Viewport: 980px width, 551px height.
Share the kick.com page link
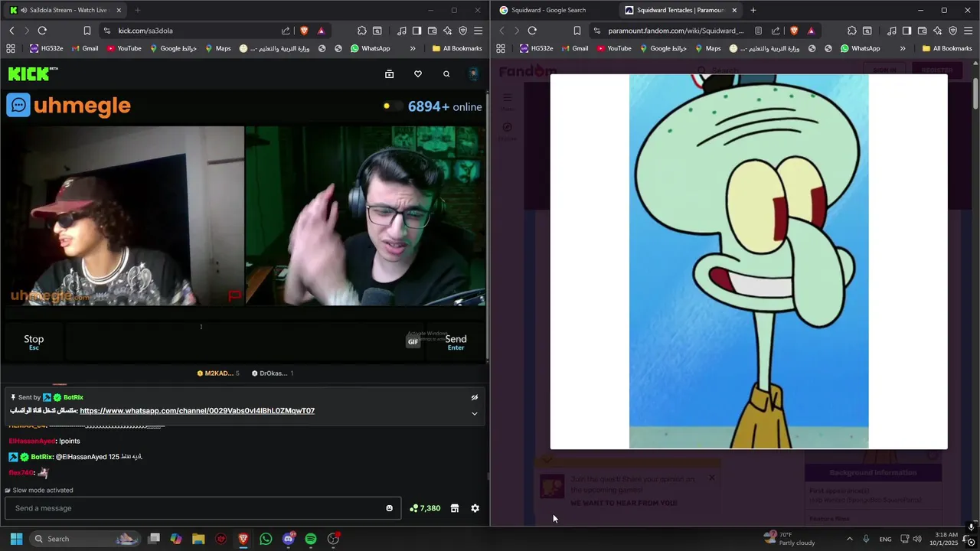tap(286, 31)
